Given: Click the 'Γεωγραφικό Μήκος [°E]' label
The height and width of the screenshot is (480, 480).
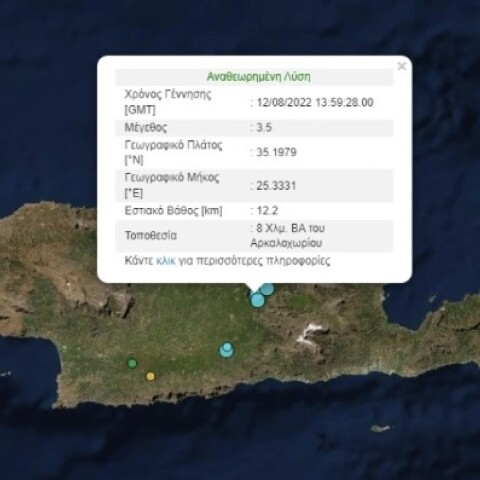Looking at the screenshot, I should tap(172, 185).
